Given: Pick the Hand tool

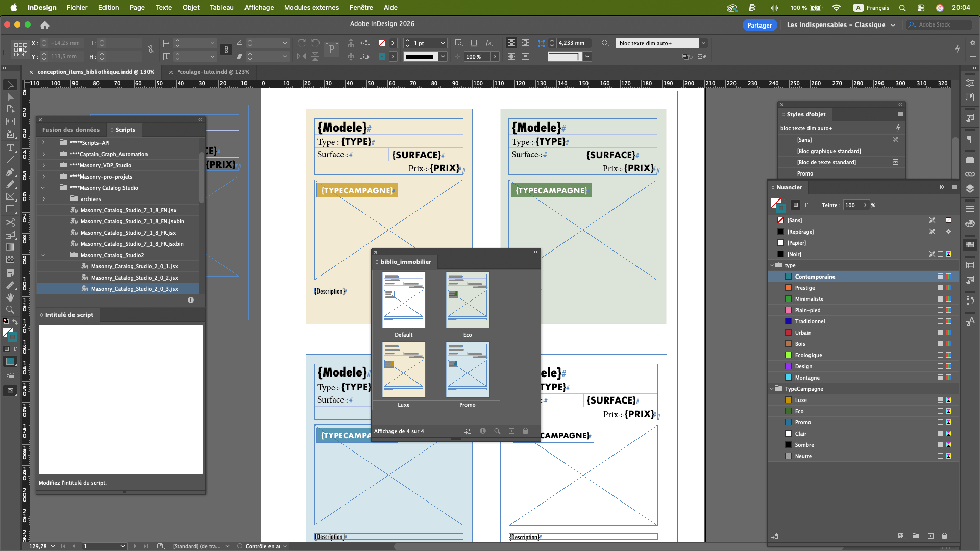Looking at the screenshot, I should (x=10, y=297).
